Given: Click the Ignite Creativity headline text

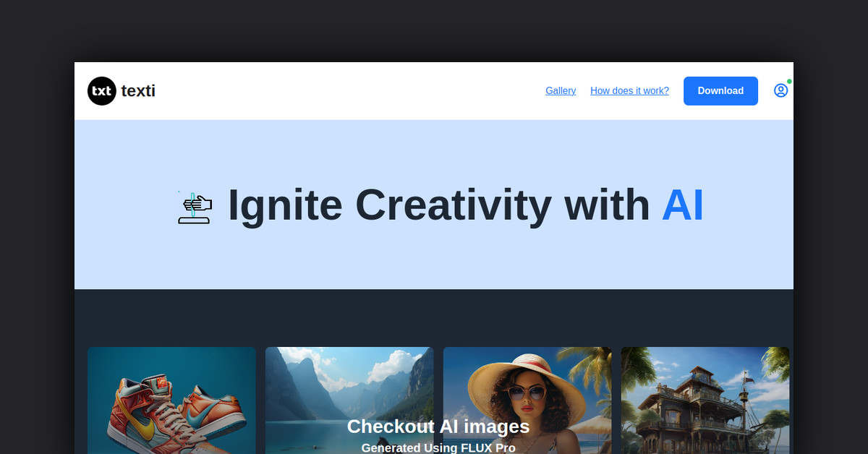Looking at the screenshot, I should (439, 205).
